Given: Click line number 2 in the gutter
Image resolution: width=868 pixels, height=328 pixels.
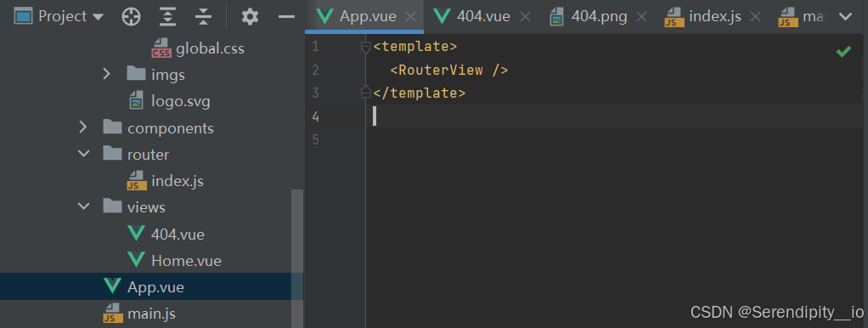Looking at the screenshot, I should tap(316, 71).
